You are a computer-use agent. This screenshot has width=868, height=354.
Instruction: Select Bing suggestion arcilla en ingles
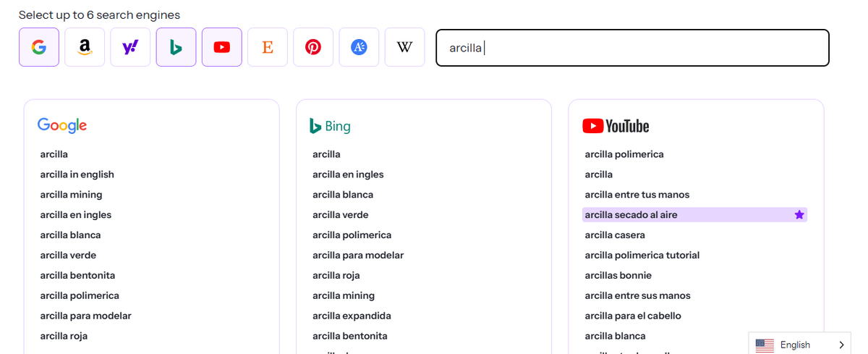(348, 174)
